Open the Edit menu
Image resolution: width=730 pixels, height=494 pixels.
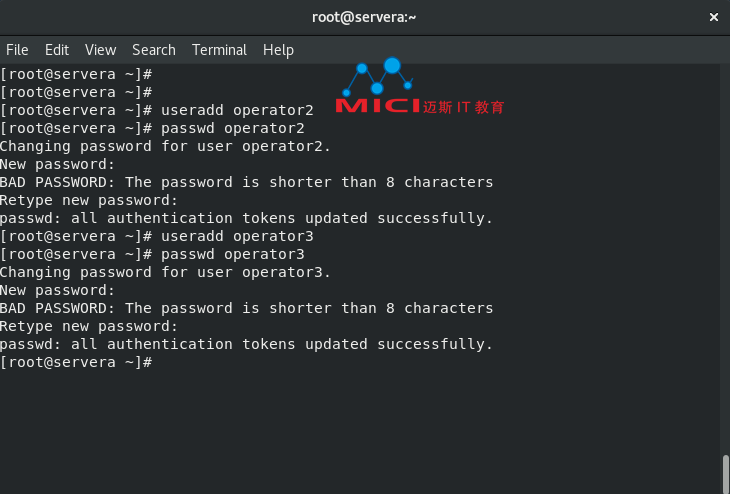pyautogui.click(x=57, y=50)
